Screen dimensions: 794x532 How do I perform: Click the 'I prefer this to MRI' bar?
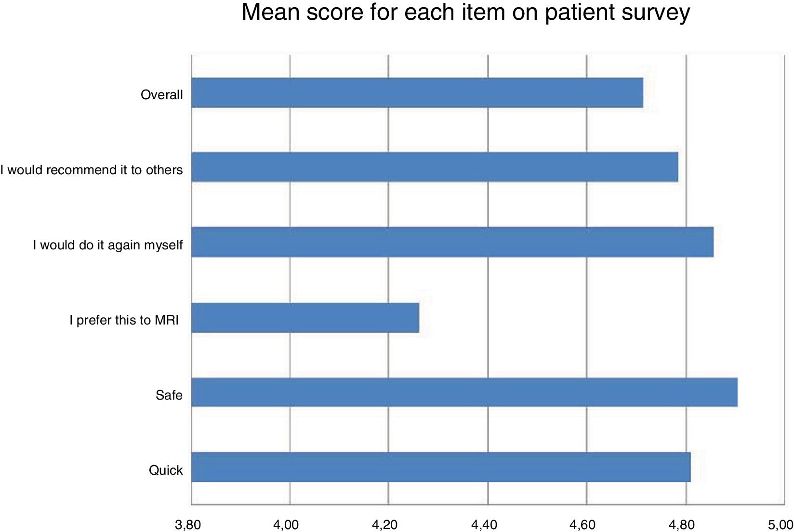click(305, 318)
